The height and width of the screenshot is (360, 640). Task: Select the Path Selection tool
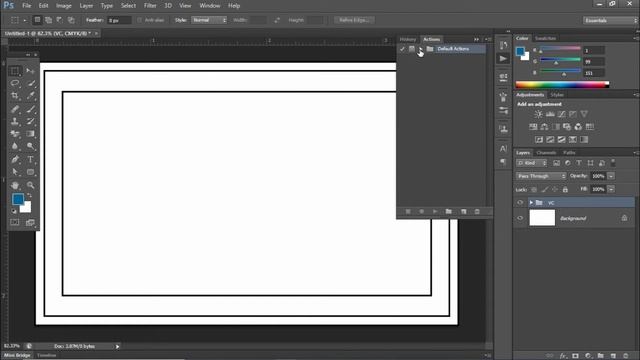coord(15,172)
